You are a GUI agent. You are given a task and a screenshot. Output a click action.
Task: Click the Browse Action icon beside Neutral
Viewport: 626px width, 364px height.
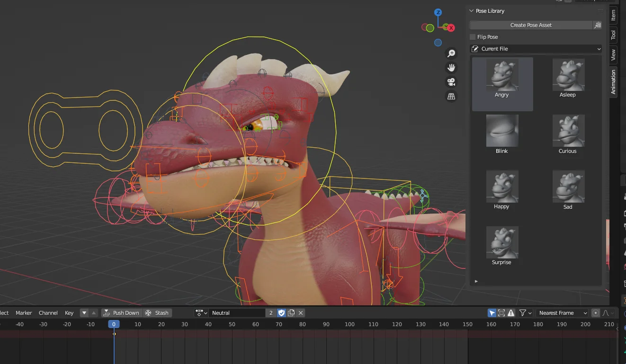200,312
